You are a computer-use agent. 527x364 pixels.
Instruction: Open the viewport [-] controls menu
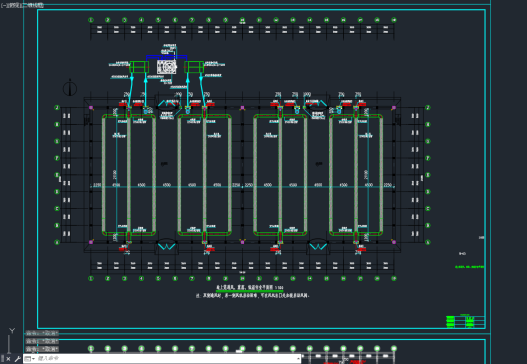click(x=3, y=5)
